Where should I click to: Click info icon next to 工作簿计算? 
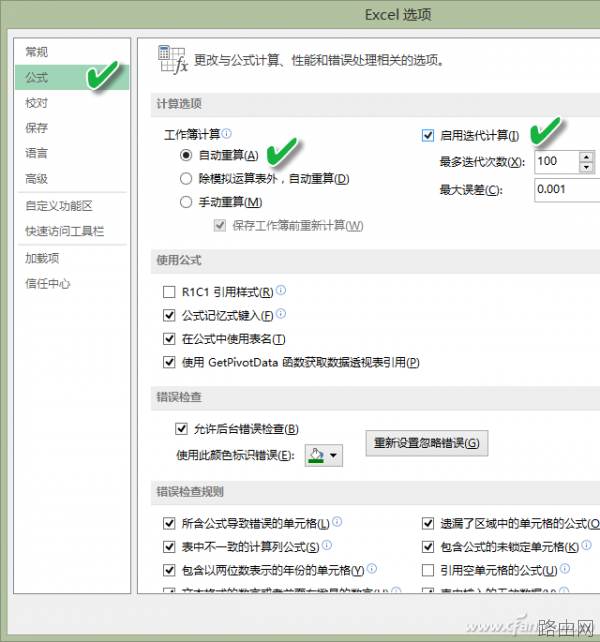click(226, 133)
